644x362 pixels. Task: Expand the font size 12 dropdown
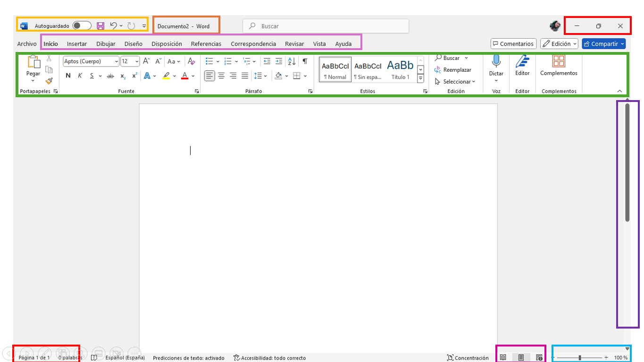coord(130,61)
